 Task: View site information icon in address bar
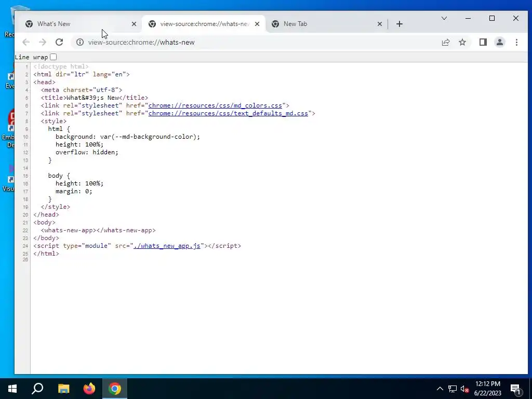pyautogui.click(x=79, y=42)
